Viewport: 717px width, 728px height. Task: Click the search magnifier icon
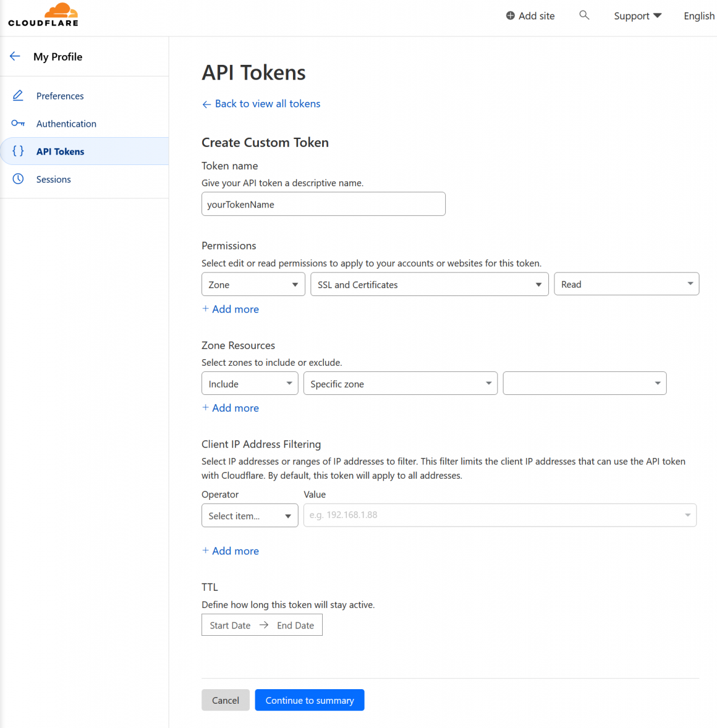[x=584, y=15]
